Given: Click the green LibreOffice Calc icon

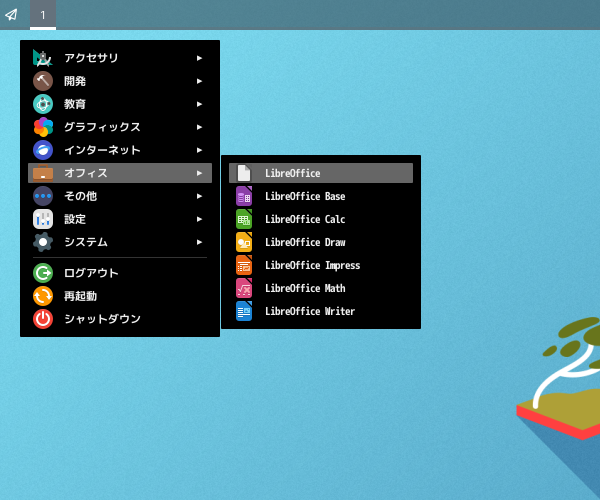Looking at the screenshot, I should point(244,219).
